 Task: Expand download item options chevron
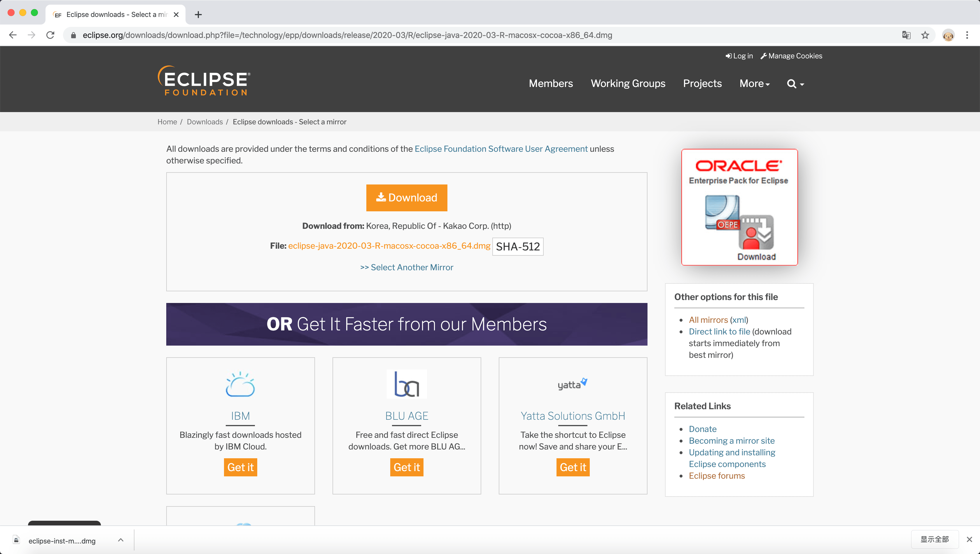click(x=120, y=540)
